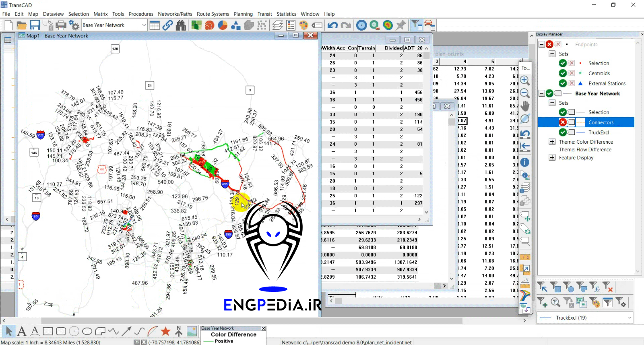
Task: Open the pie chart theme icon
Action: point(223,25)
